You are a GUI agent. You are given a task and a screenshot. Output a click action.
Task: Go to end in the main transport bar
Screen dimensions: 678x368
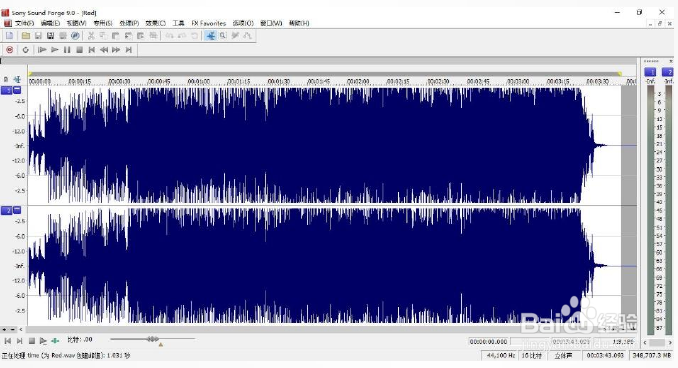pos(128,50)
